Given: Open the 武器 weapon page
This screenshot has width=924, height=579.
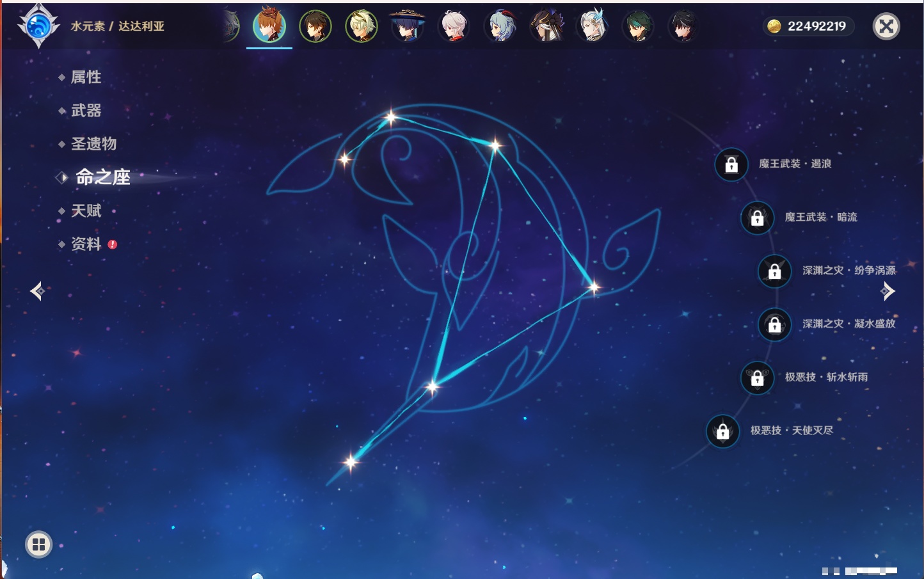Looking at the screenshot, I should tap(86, 111).
